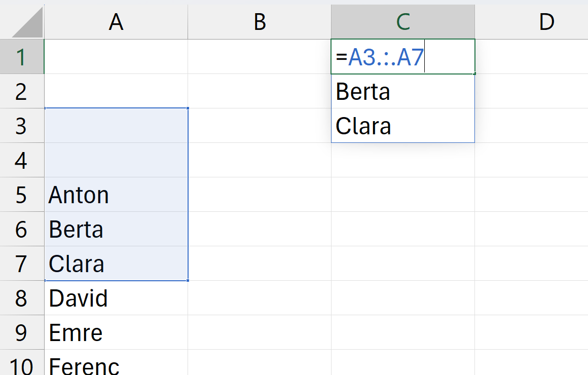The image size is (588, 375).
Task: Select column C header
Action: click(x=403, y=22)
